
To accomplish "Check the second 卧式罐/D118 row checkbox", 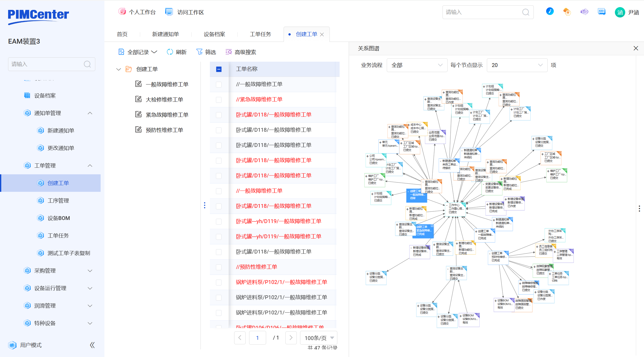I will [219, 130].
